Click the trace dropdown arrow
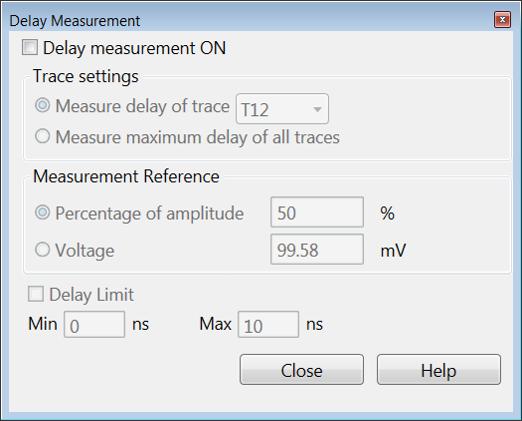The width and height of the screenshot is (522, 421). (318, 109)
